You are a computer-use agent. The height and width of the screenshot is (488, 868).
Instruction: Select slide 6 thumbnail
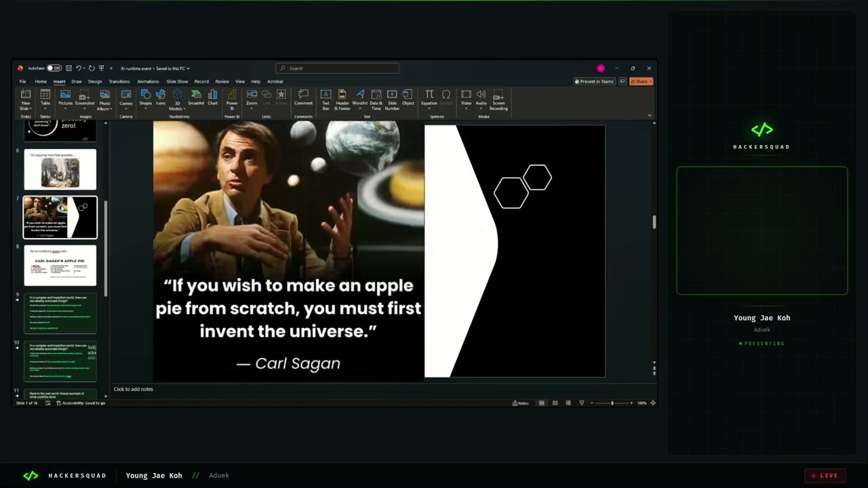click(x=60, y=169)
